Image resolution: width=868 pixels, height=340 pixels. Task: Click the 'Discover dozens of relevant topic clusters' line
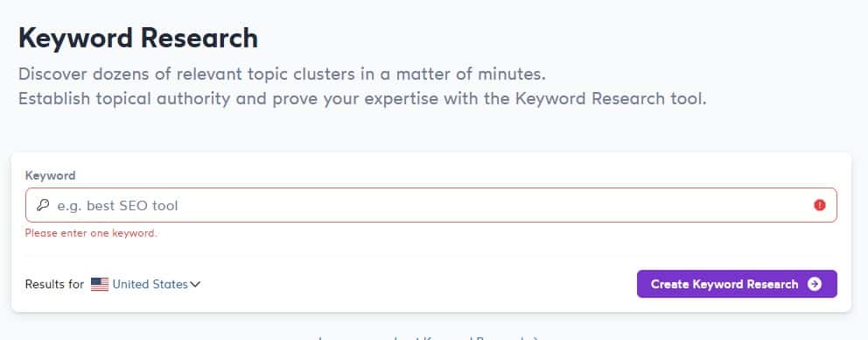coord(283,74)
